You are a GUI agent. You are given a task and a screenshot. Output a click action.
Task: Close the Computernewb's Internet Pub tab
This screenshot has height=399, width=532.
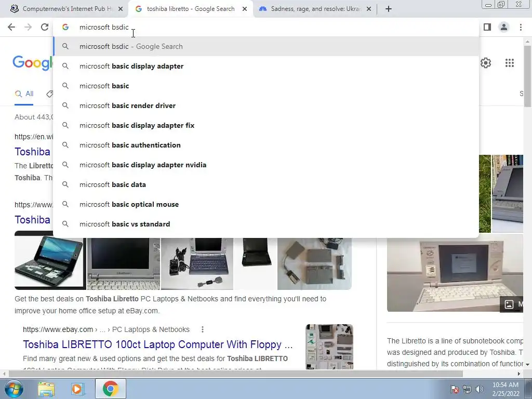tap(121, 9)
